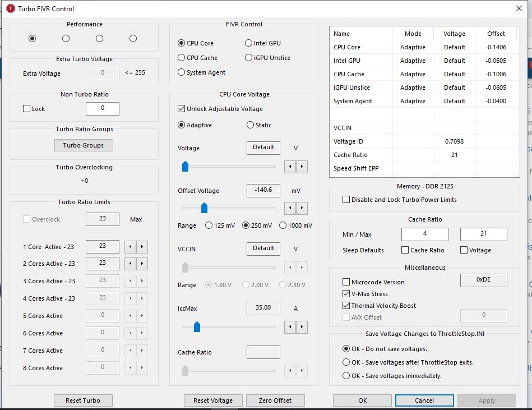
Task: Click Reset Voltage button
Action: pyautogui.click(x=213, y=400)
